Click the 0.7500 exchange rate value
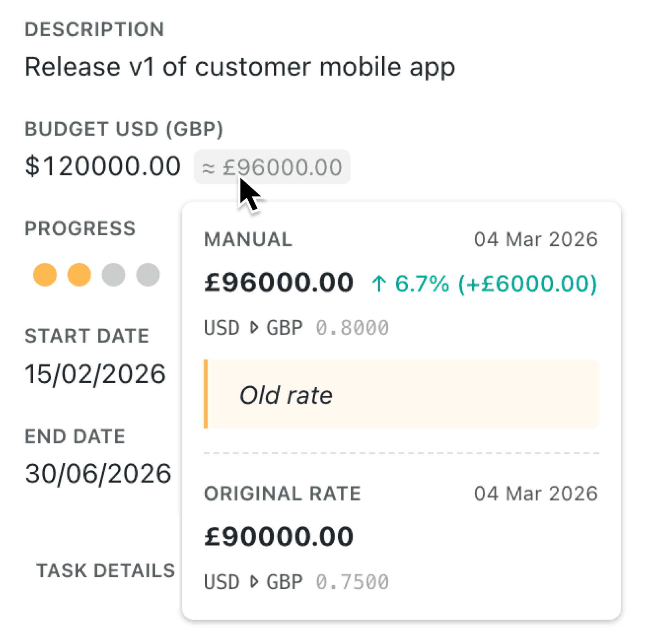Image resolution: width=672 pixels, height=638 pixels. click(x=352, y=582)
